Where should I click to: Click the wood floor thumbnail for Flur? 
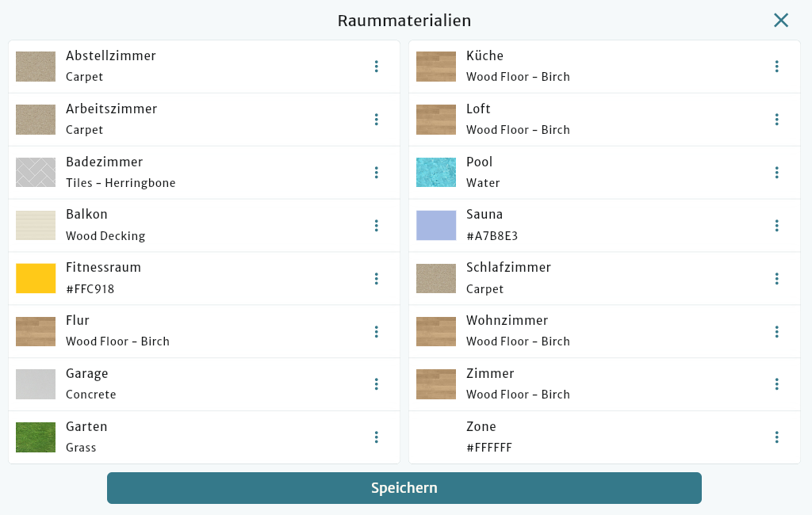[35, 331]
